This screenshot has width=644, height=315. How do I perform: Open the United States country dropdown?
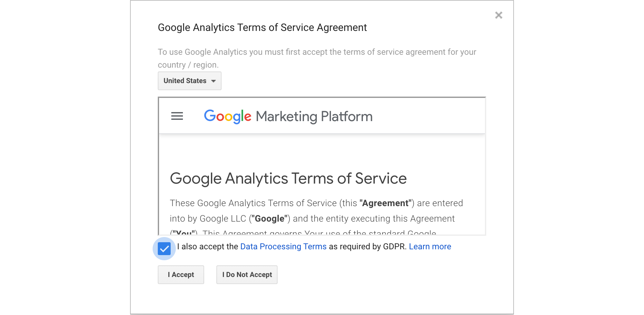(189, 81)
